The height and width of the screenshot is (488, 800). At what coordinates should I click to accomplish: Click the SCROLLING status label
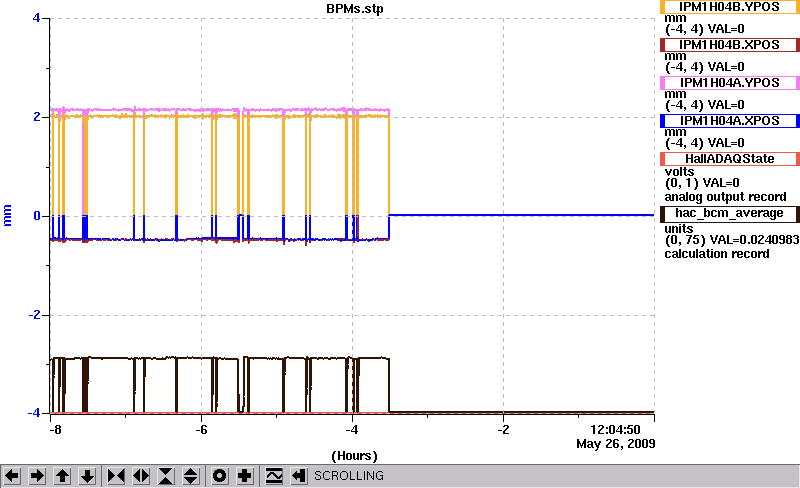point(348,476)
